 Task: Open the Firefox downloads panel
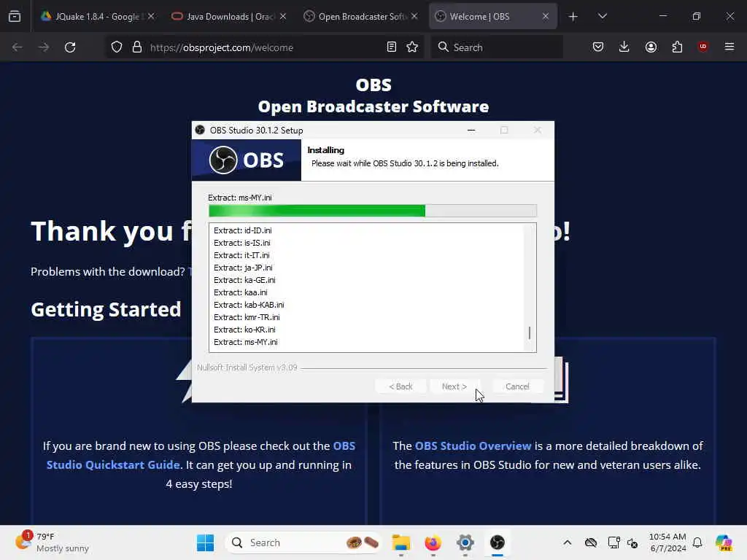coord(624,47)
